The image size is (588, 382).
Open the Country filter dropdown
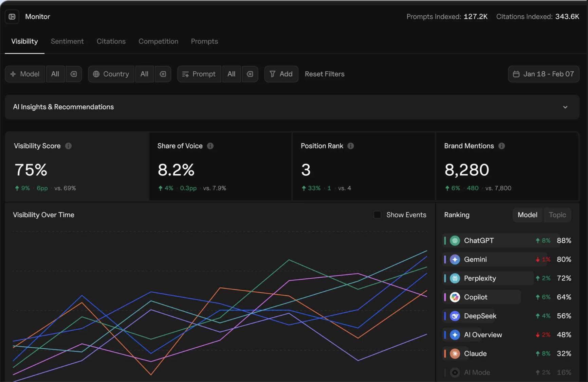click(x=111, y=74)
